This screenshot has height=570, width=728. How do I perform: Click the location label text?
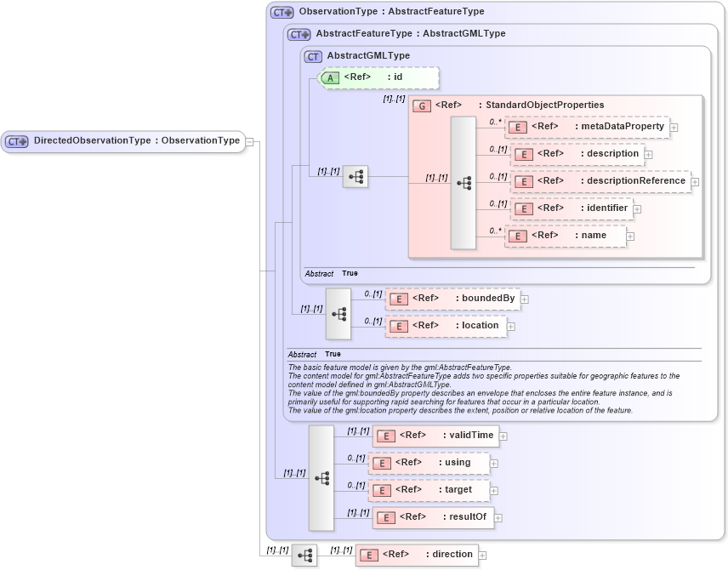(x=480, y=325)
